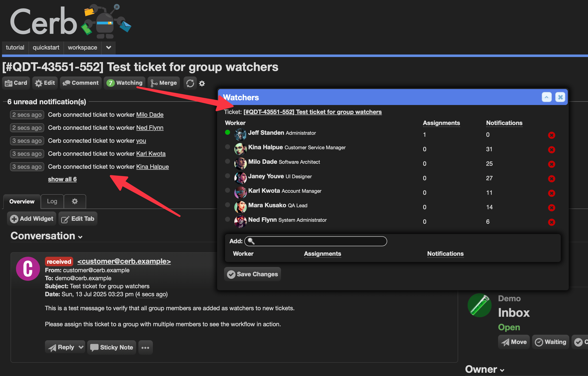Open the Reply dropdown arrow
This screenshot has width=588, height=376.
pyautogui.click(x=81, y=347)
